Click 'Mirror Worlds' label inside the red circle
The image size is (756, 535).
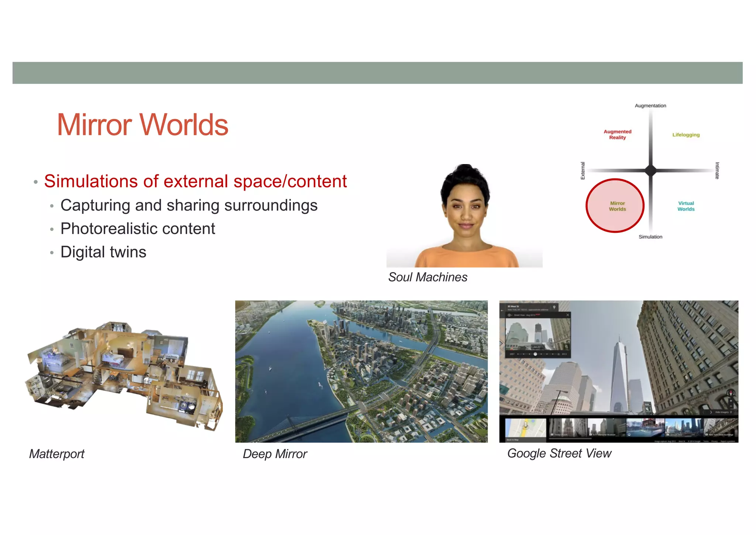pyautogui.click(x=618, y=206)
